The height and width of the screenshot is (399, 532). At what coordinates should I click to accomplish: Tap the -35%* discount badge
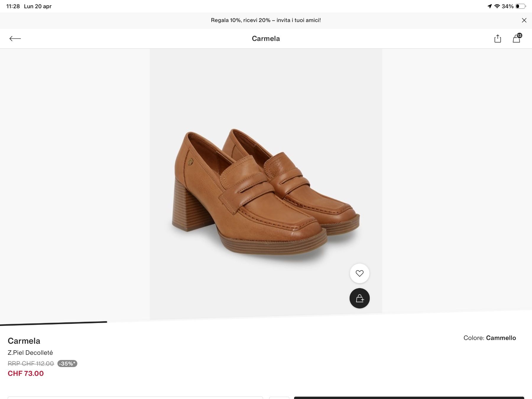pos(67,364)
